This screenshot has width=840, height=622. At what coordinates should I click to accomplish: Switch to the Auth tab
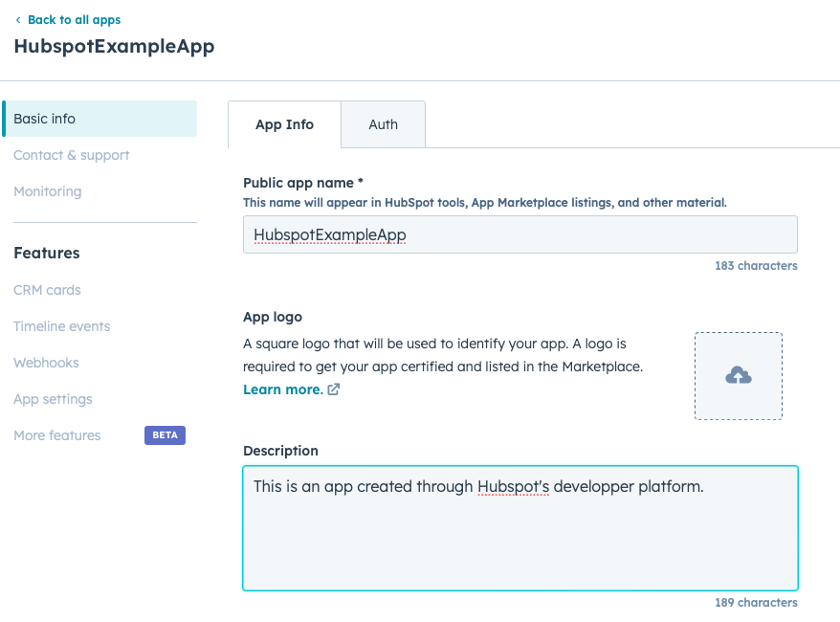(x=383, y=124)
